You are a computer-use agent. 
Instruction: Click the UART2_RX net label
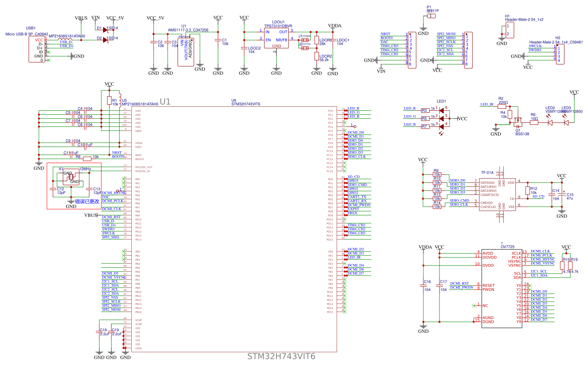click(x=357, y=201)
